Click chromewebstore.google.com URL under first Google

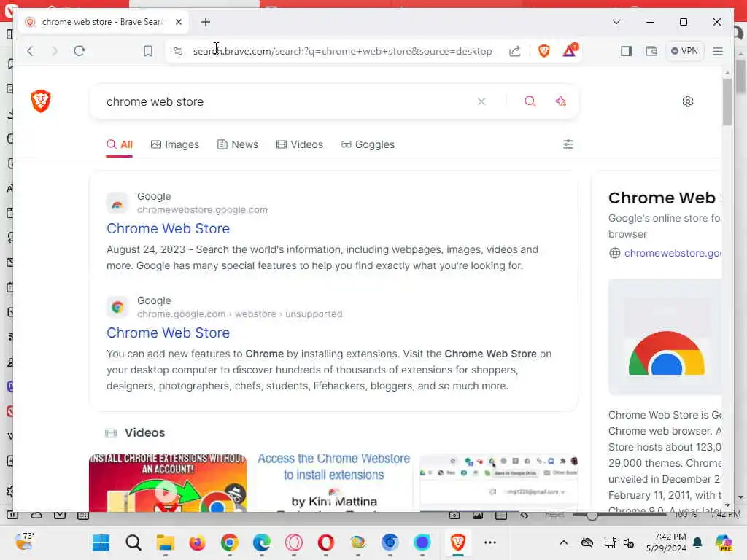tap(203, 209)
